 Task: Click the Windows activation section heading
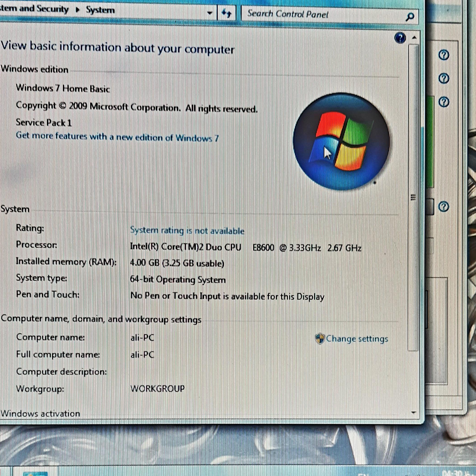pos(40,414)
